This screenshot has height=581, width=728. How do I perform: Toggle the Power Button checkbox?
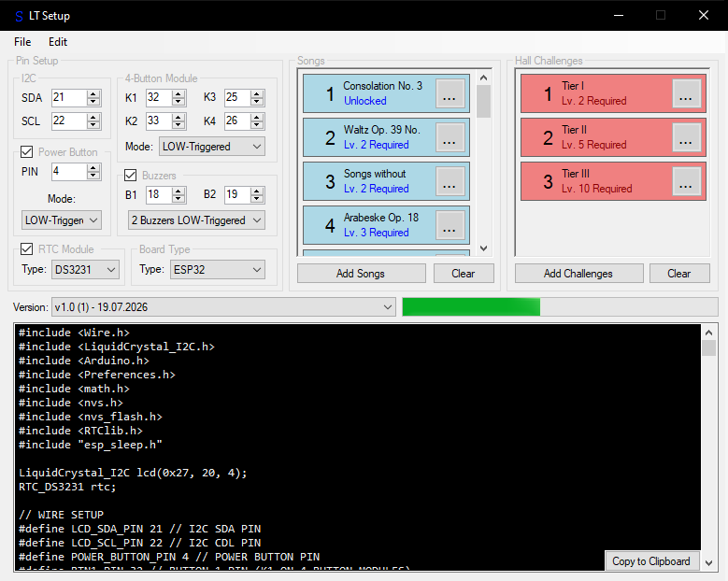point(27,151)
